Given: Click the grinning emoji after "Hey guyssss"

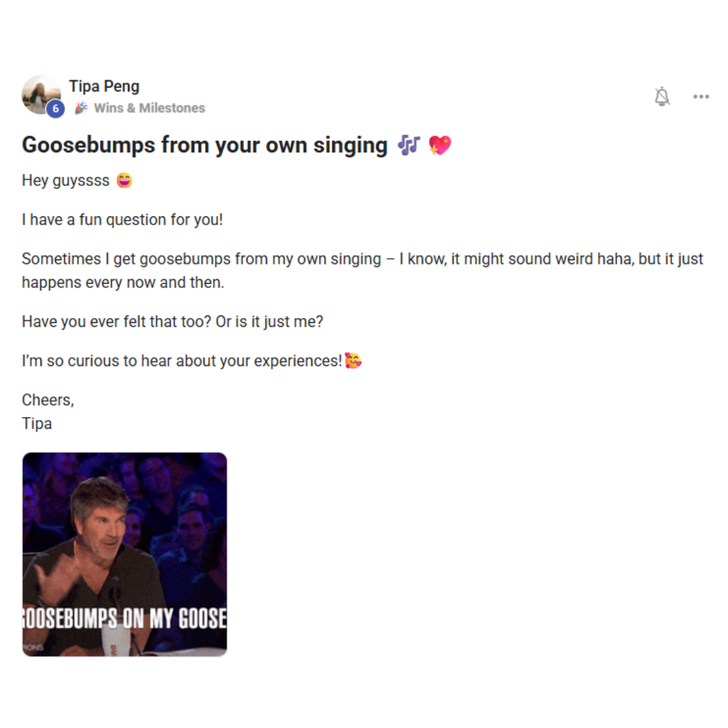Looking at the screenshot, I should [124, 181].
